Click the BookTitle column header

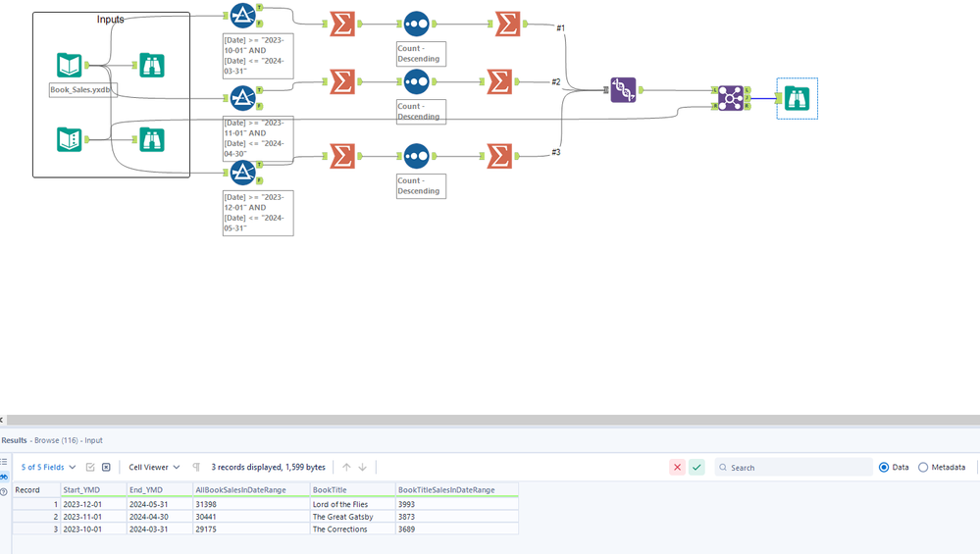pos(352,490)
